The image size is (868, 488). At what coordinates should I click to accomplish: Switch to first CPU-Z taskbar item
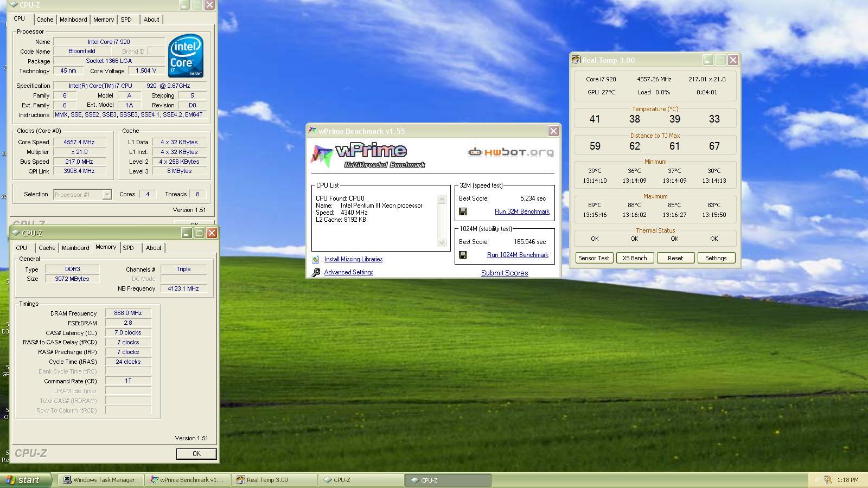click(361, 480)
